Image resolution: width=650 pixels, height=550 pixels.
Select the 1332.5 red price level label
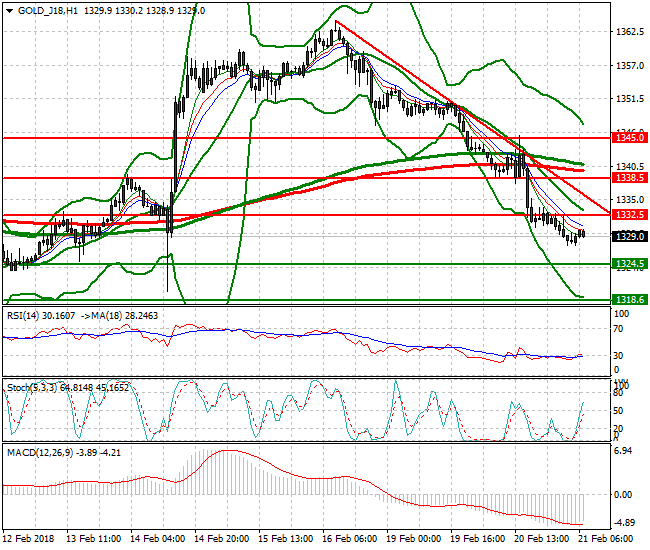pos(630,214)
